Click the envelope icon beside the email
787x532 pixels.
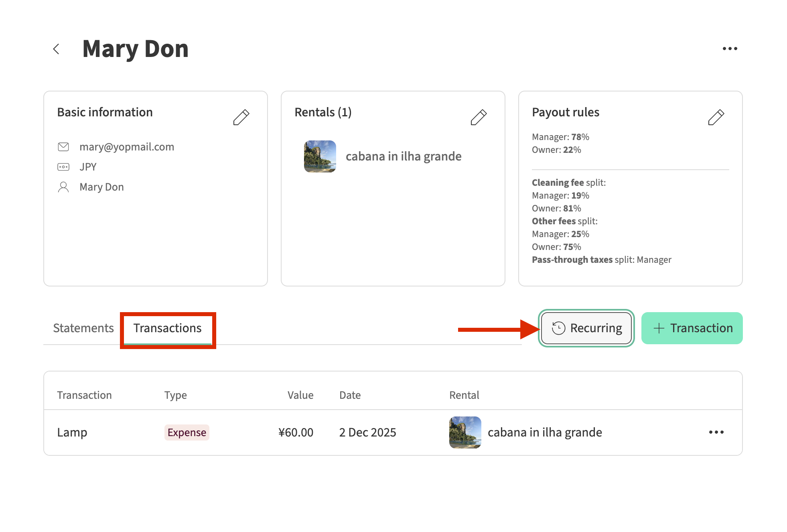click(x=63, y=147)
